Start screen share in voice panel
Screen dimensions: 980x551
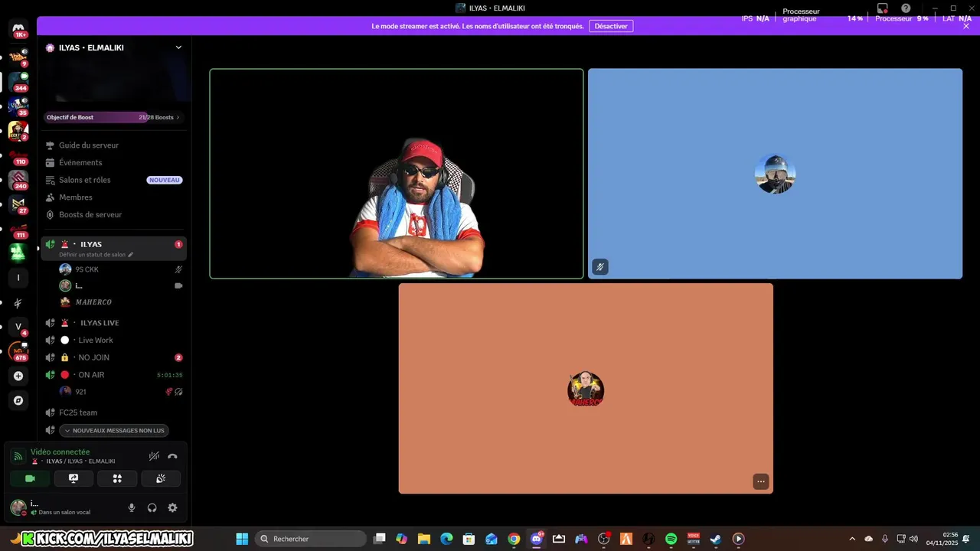tap(73, 478)
